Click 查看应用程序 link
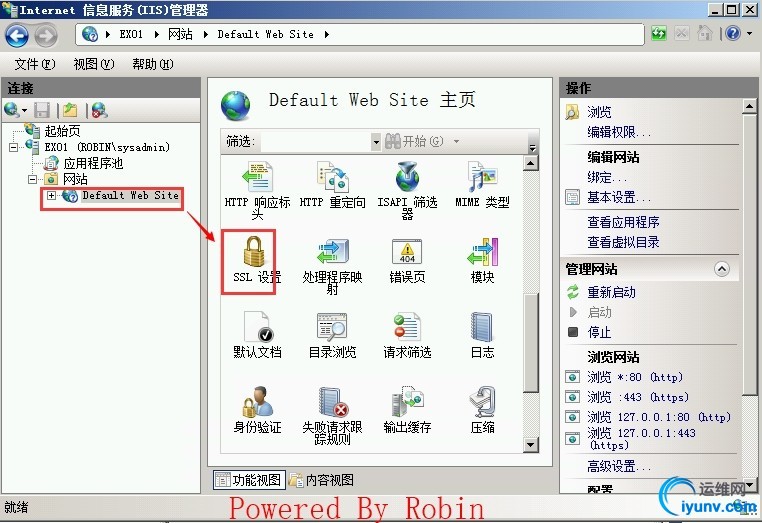 tap(623, 222)
